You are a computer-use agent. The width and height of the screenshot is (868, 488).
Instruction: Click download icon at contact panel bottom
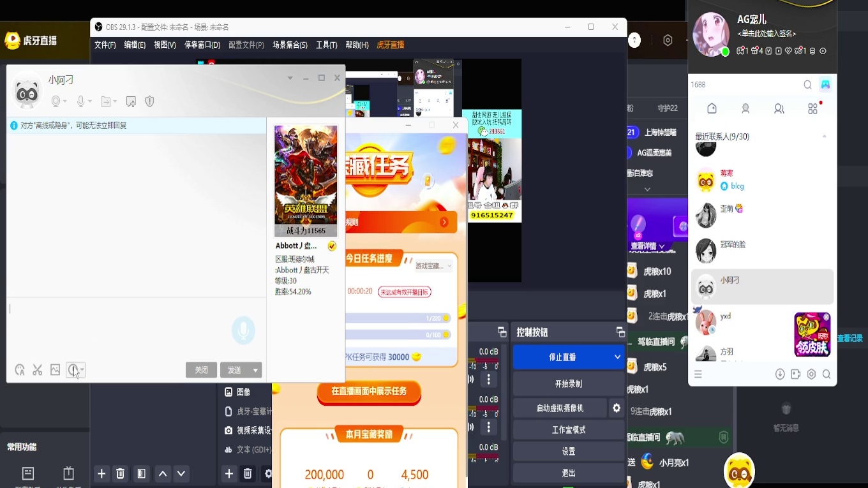click(780, 374)
